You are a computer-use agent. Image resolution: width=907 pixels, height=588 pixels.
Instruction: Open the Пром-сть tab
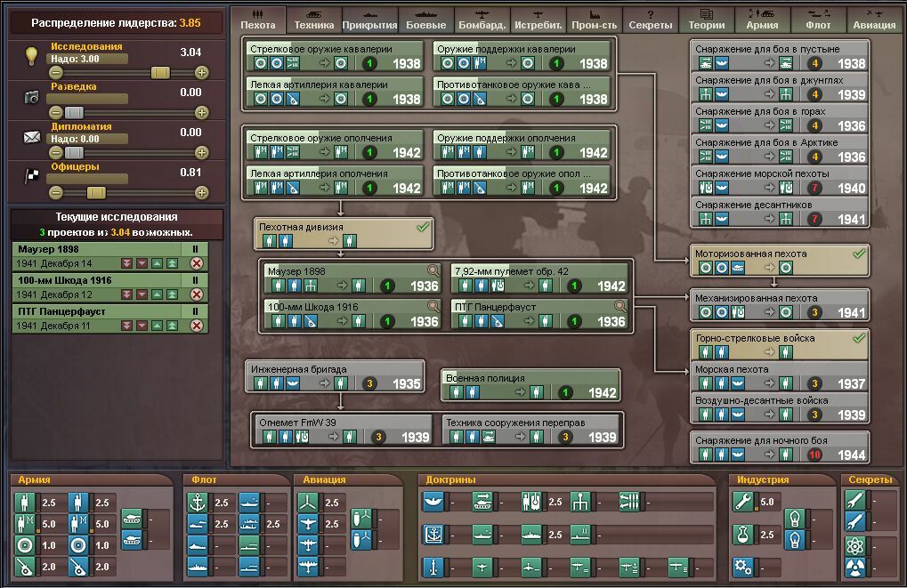pyautogui.click(x=594, y=20)
